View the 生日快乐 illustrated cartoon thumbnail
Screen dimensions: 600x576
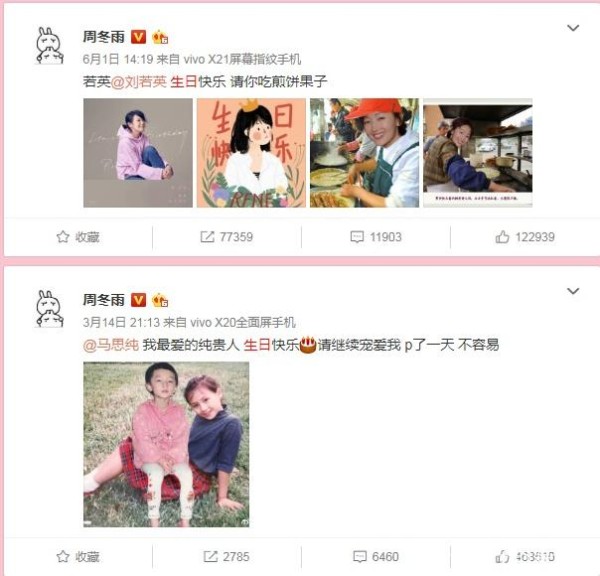tap(251, 153)
